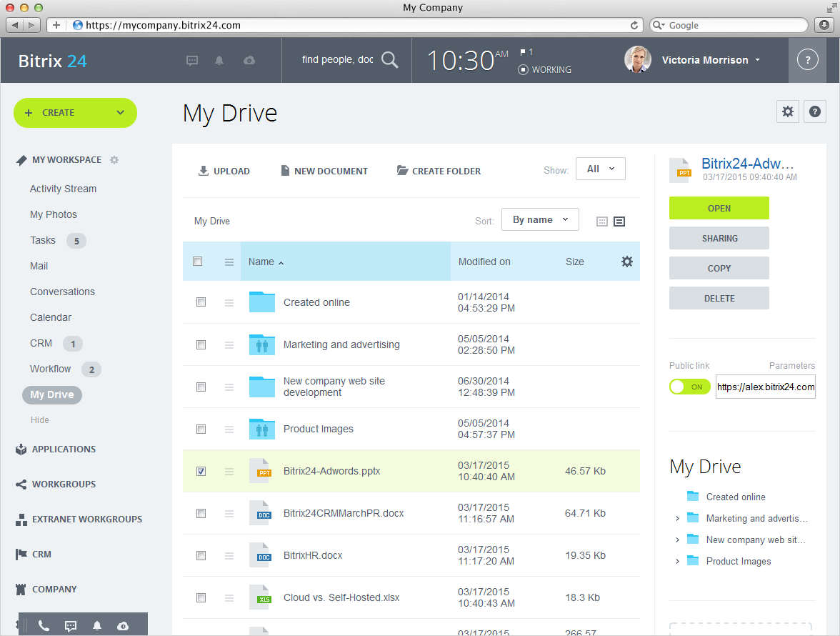Image resolution: width=840 pixels, height=636 pixels.
Task: Expand Marketing and advertis… tree folder
Action: [678, 518]
